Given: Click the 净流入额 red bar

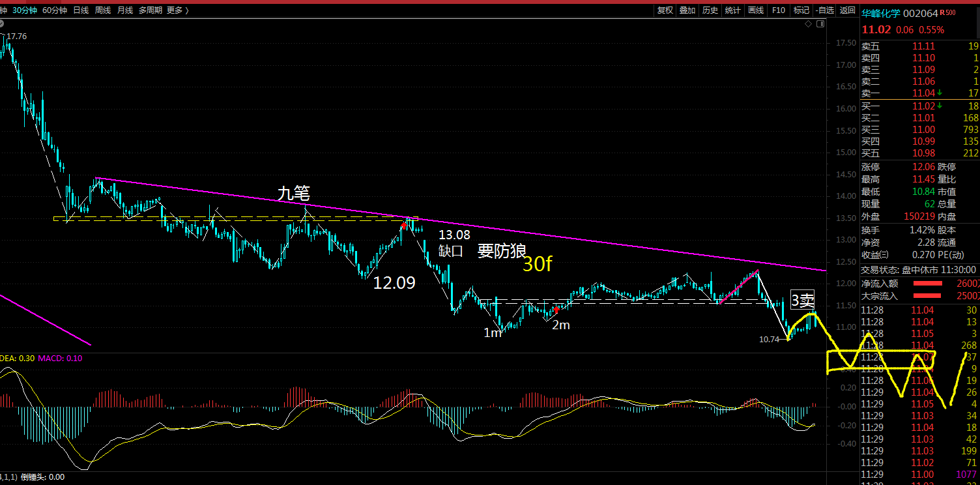Looking at the screenshot, I should [x=928, y=284].
